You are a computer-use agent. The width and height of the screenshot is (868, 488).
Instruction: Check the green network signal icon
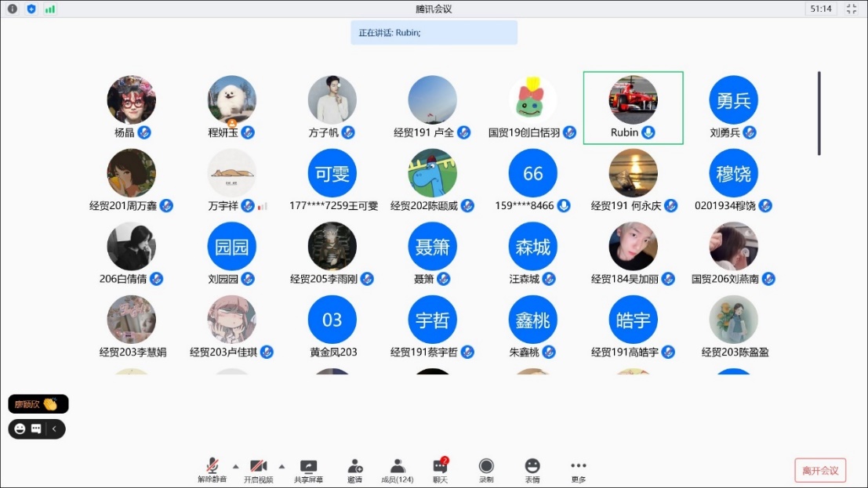click(50, 9)
